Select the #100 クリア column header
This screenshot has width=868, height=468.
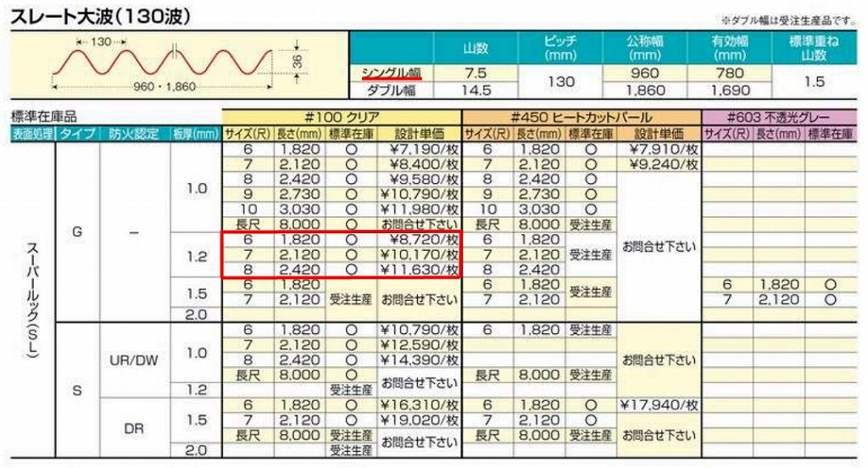point(341,118)
